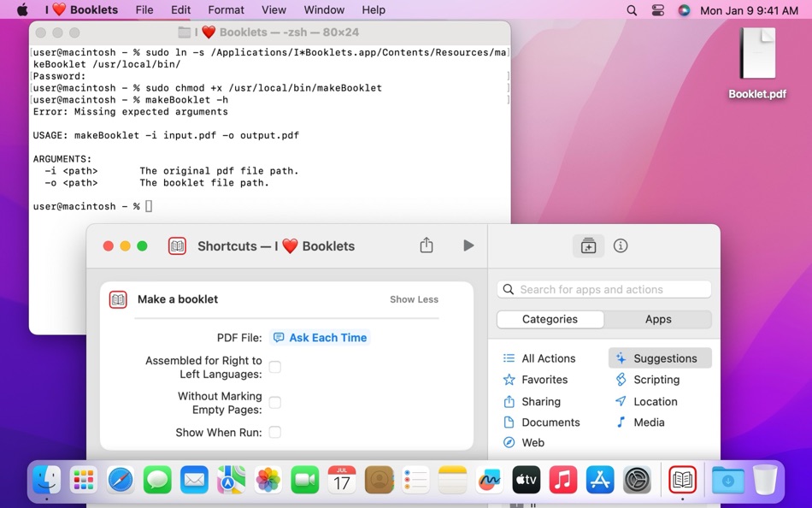The height and width of the screenshot is (508, 812).
Task: Enable Assembled for Right to Left Languages
Action: 274,366
